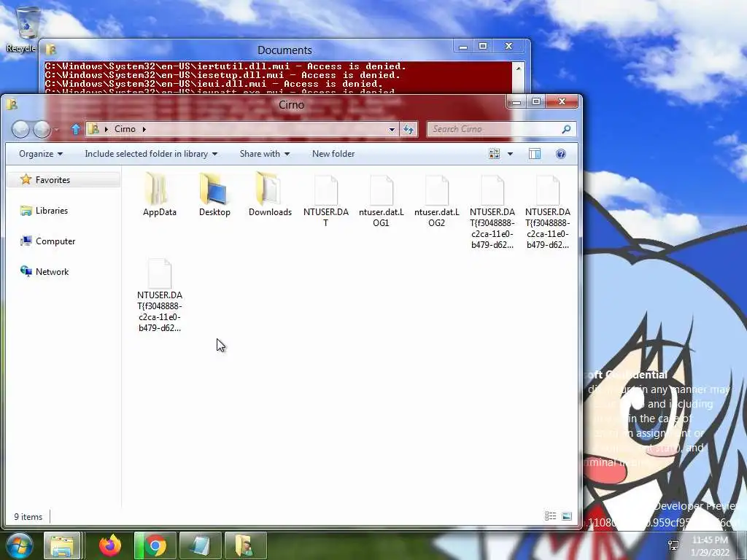The height and width of the screenshot is (560, 747).
Task: Refresh the Cirno folder view
Action: [x=409, y=129]
